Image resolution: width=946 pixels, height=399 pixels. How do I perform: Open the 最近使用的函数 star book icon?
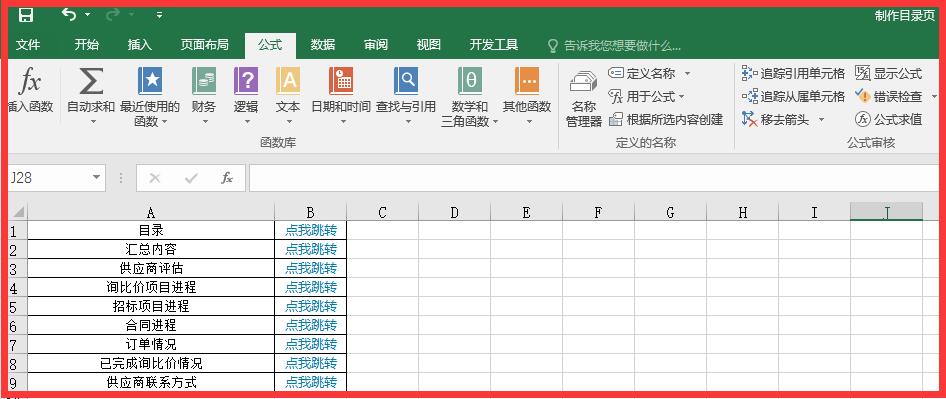150,81
